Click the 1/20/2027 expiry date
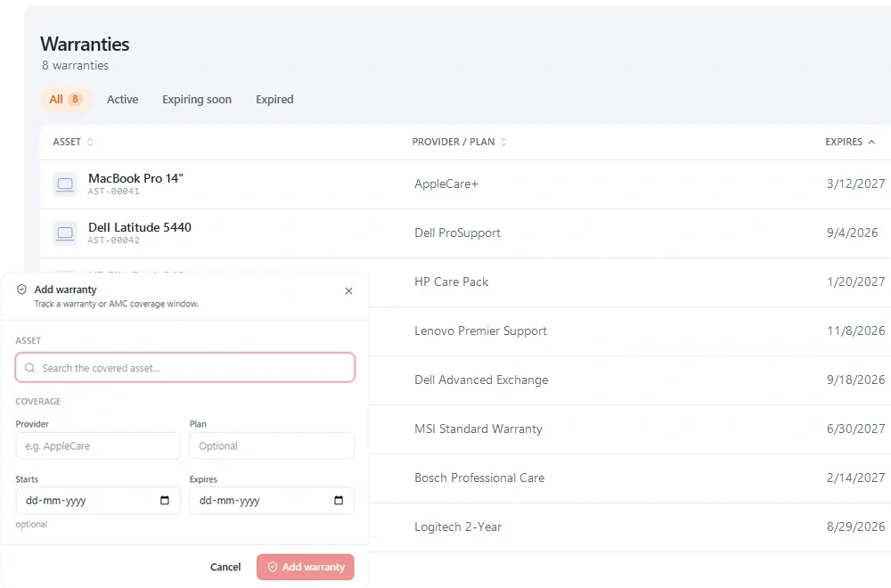 (x=855, y=282)
